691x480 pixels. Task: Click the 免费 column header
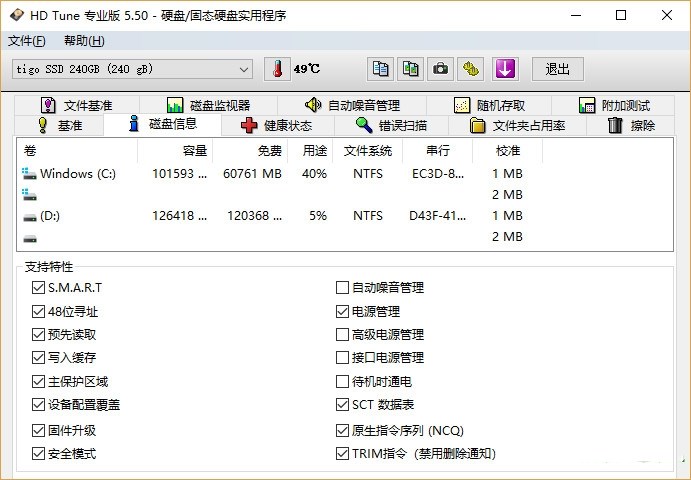pos(250,151)
